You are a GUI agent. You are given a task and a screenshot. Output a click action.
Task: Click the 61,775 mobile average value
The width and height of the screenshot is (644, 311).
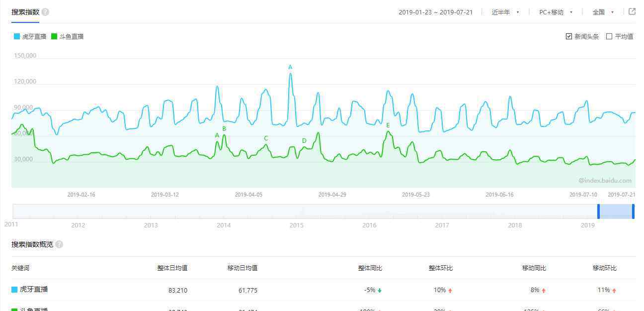click(248, 290)
